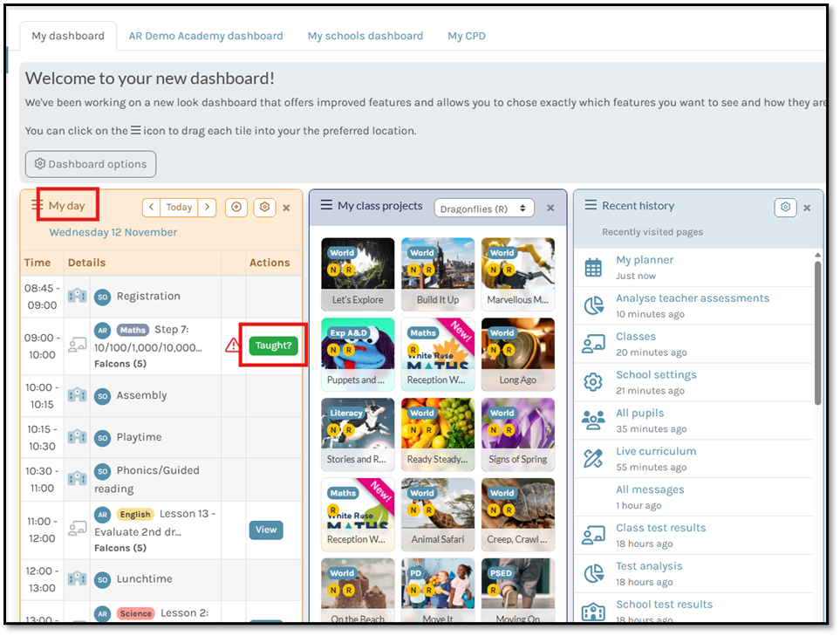Switch to AR Demo Academy dashboard tab
This screenshot has width=840, height=636.
(206, 36)
